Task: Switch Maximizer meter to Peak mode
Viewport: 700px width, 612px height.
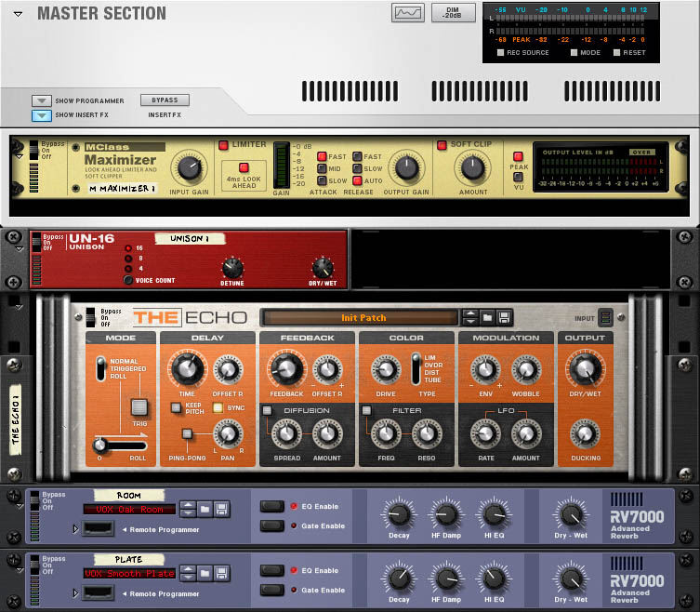Action: click(x=518, y=156)
